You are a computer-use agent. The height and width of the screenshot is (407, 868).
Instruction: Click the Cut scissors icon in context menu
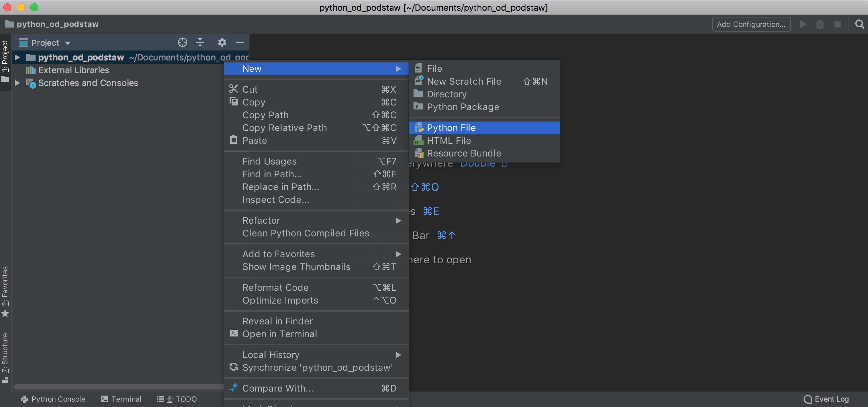click(x=234, y=89)
